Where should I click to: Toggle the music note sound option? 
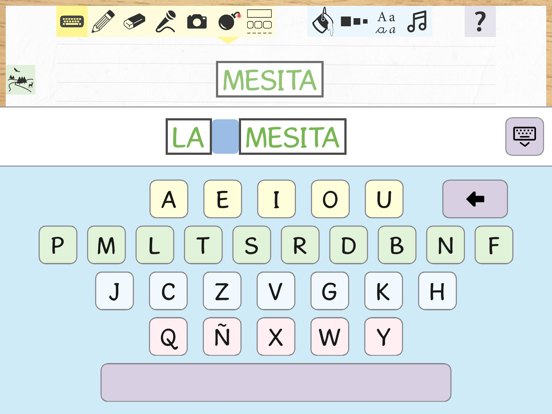coord(417,21)
